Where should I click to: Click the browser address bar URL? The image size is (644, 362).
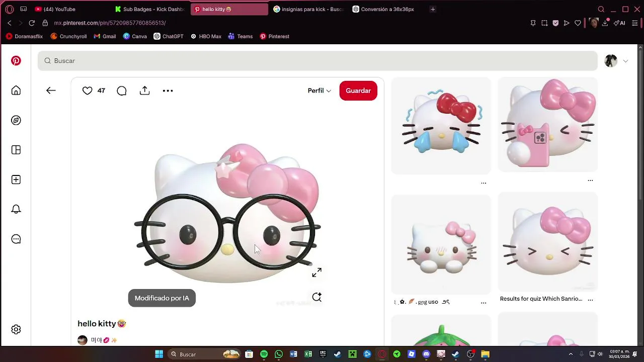[110, 23]
